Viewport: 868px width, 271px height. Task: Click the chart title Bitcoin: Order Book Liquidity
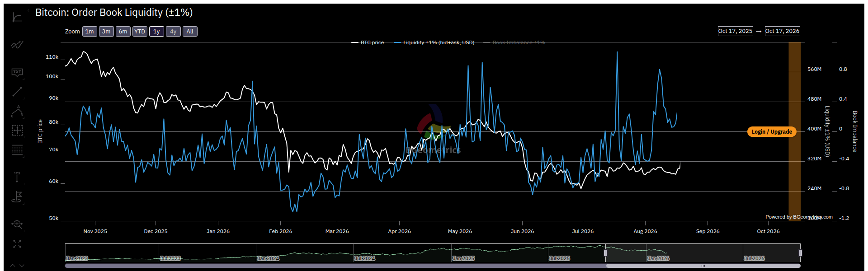pyautogui.click(x=114, y=13)
